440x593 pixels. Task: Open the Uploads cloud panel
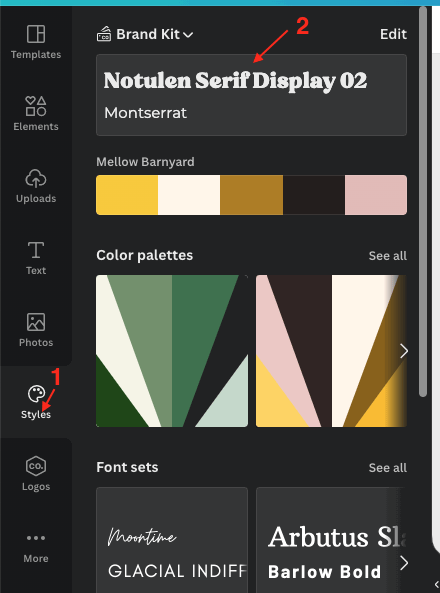point(36,186)
